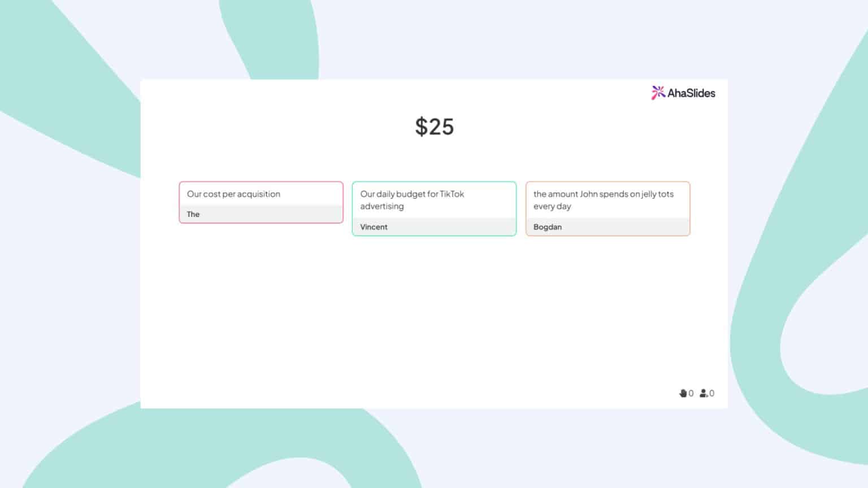Select the participant count beside person icon
This screenshot has height=488, width=868.
pyautogui.click(x=711, y=393)
